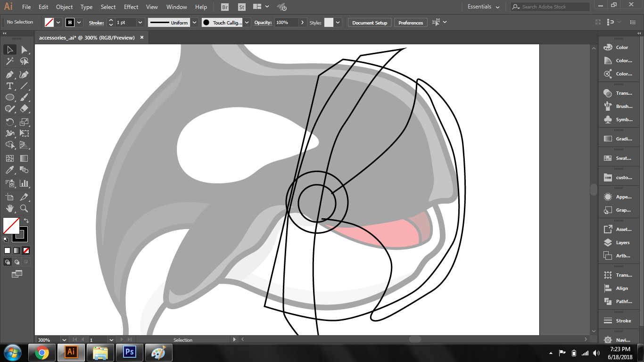Set paint mode to Gradient

pos(17,251)
